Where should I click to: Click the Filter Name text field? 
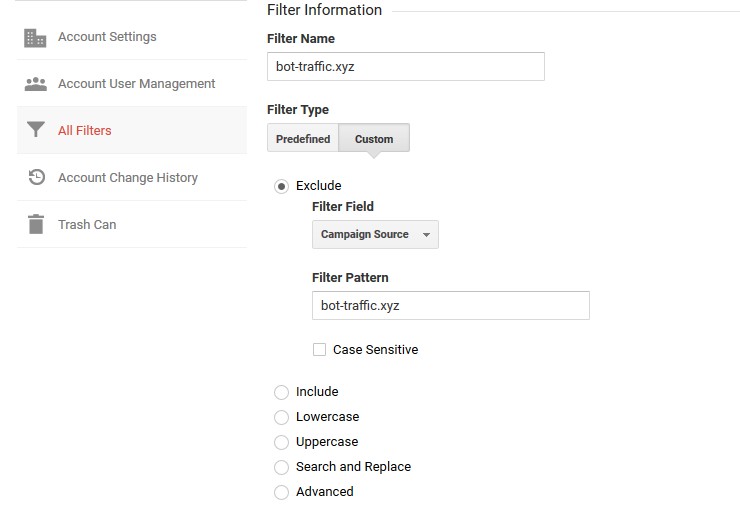coord(405,67)
